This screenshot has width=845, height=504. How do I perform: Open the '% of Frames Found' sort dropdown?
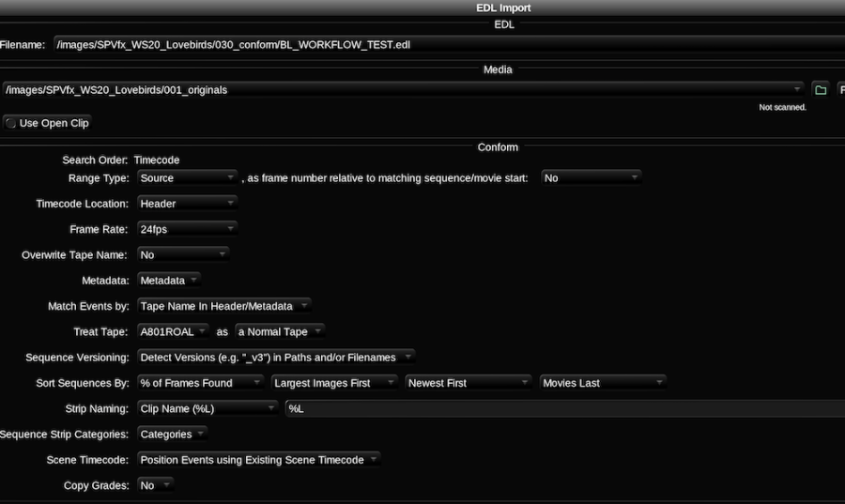pyautogui.click(x=201, y=383)
